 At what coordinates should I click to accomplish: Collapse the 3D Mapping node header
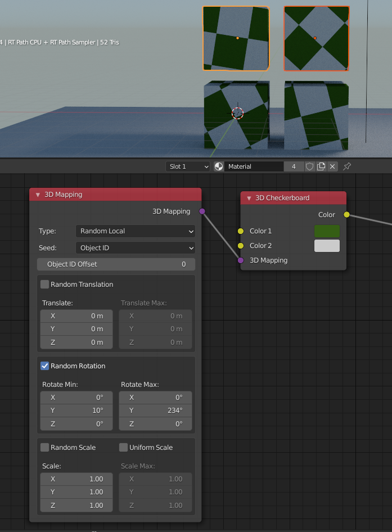(38, 195)
